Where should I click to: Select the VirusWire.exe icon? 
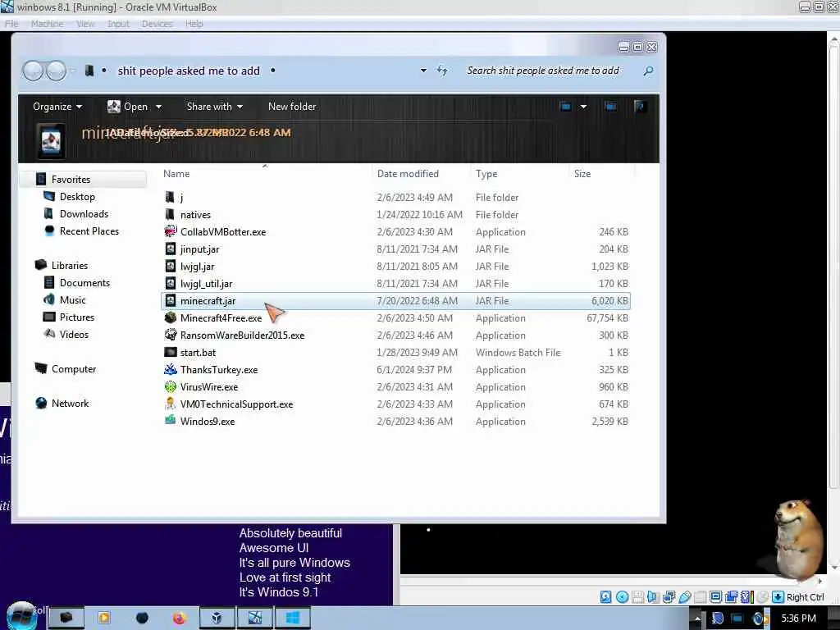tap(171, 386)
